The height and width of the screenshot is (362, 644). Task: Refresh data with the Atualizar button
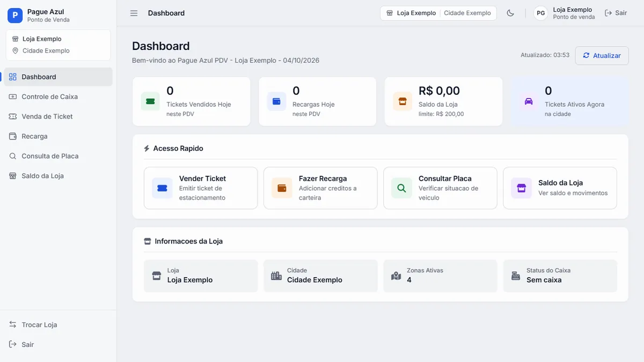coord(602,56)
